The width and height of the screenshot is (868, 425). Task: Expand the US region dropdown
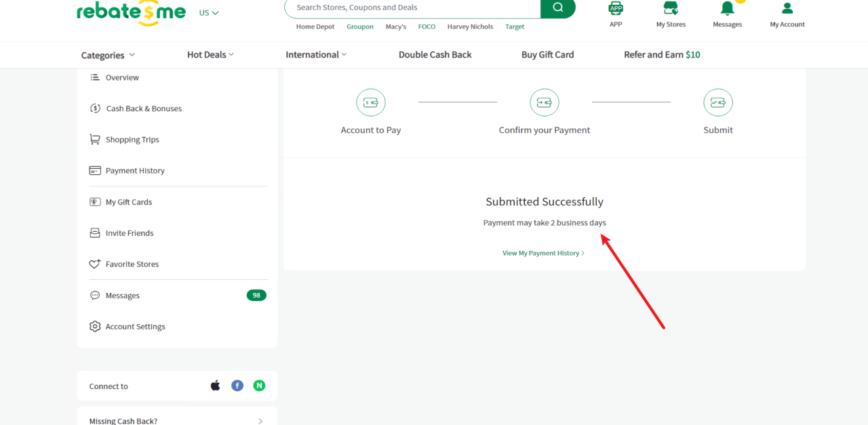pyautogui.click(x=209, y=13)
